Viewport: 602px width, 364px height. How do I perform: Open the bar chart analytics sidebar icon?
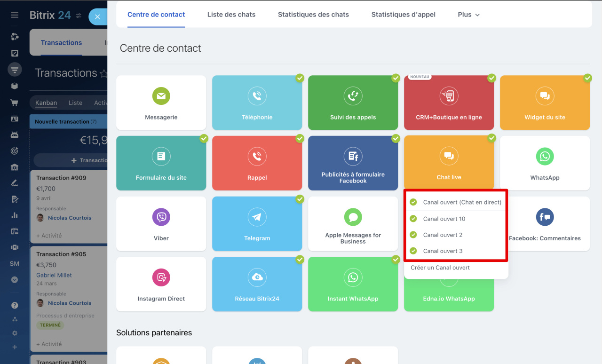15,215
